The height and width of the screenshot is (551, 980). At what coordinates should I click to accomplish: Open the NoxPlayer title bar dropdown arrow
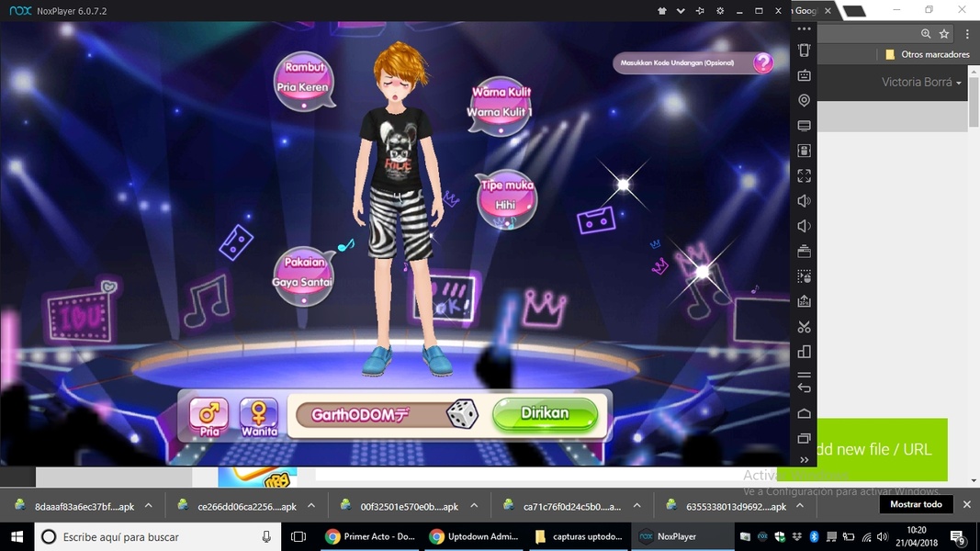click(x=681, y=11)
